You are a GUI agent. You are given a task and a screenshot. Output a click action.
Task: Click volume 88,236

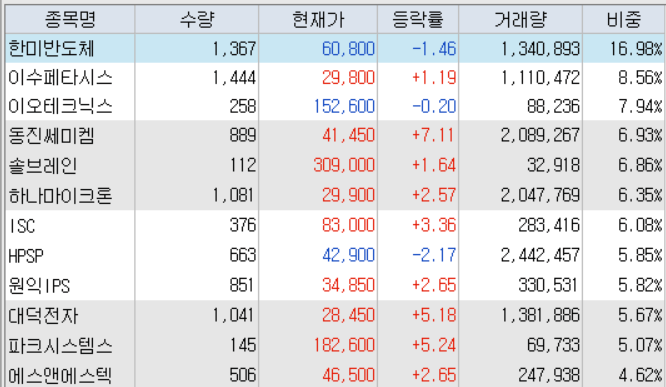tap(553, 107)
